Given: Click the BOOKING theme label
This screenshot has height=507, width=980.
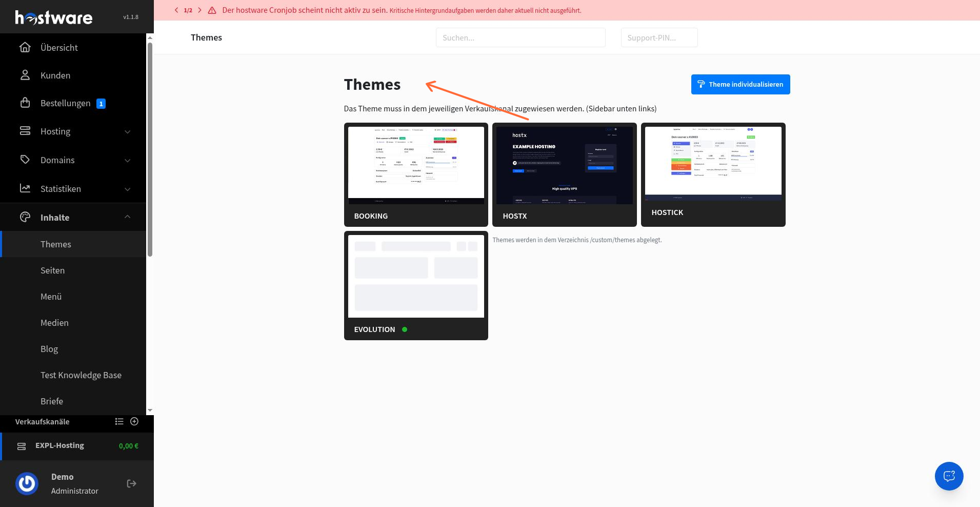Looking at the screenshot, I should (371, 216).
